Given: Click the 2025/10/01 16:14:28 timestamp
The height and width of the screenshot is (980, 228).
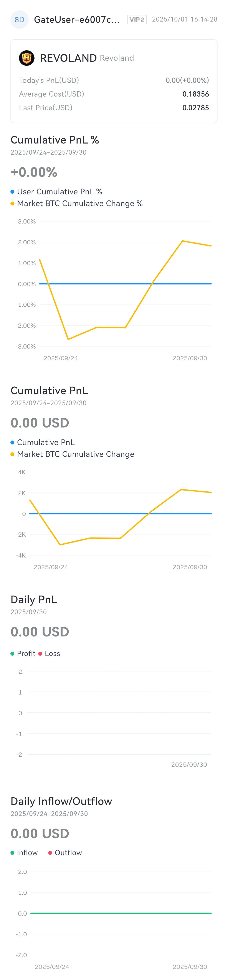Looking at the screenshot, I should (x=185, y=19).
